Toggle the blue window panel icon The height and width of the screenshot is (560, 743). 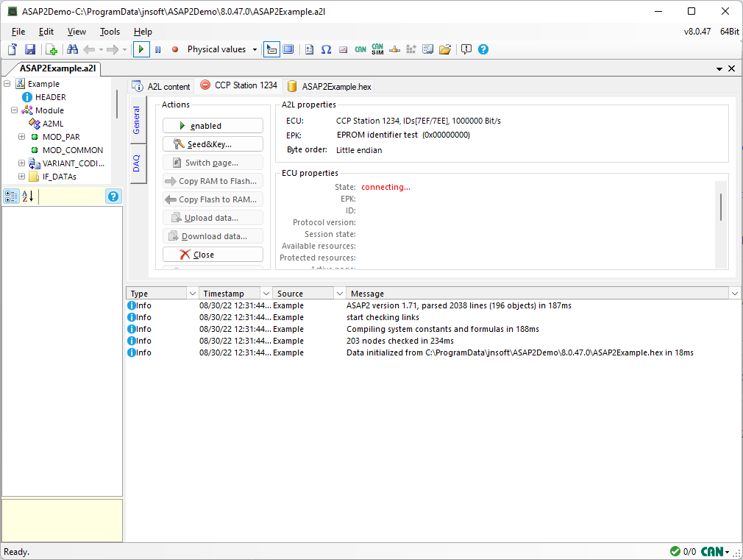click(288, 49)
